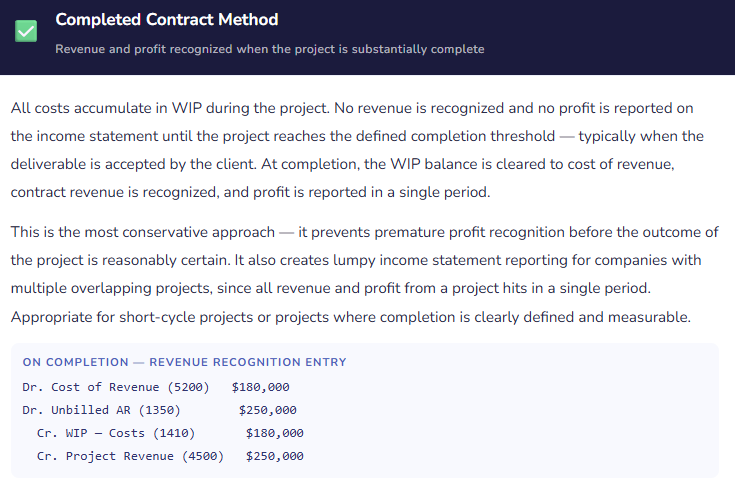735x491 pixels.
Task: Click the paragraph starting "All costs accumulate in WIP"
Action: tap(358, 149)
